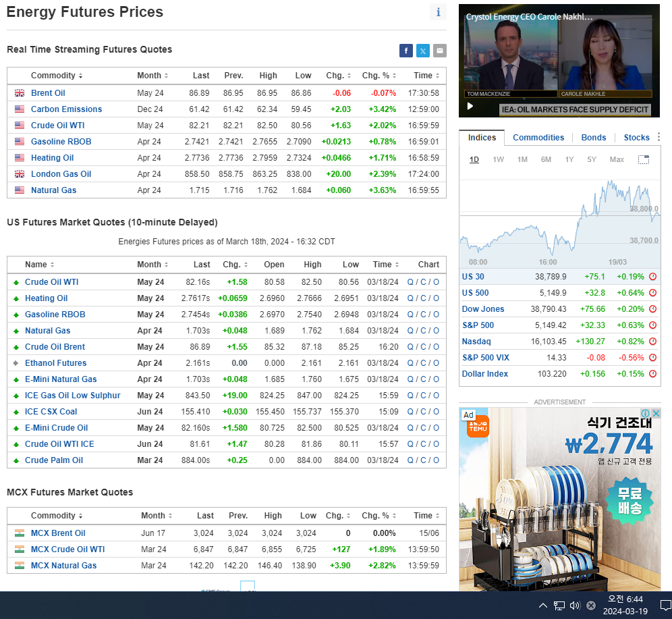
Task: Click the clock icon in S&P 500 row
Action: pos(652,325)
